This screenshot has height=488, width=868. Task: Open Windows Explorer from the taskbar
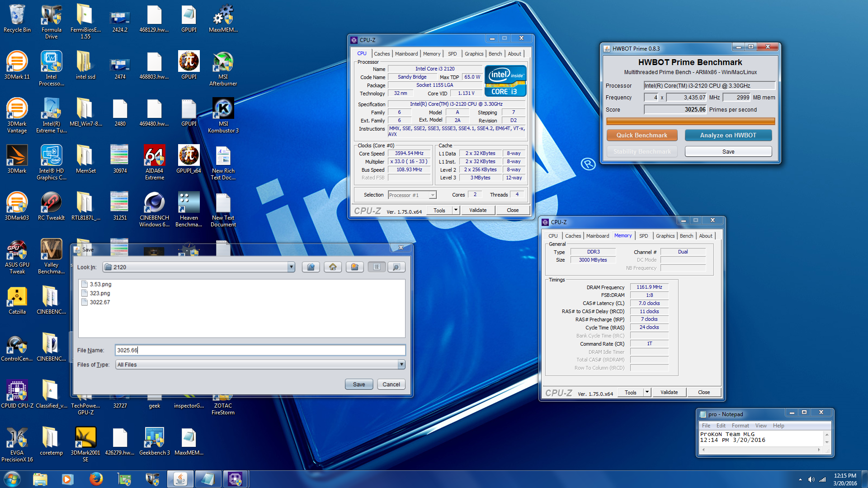[40, 479]
